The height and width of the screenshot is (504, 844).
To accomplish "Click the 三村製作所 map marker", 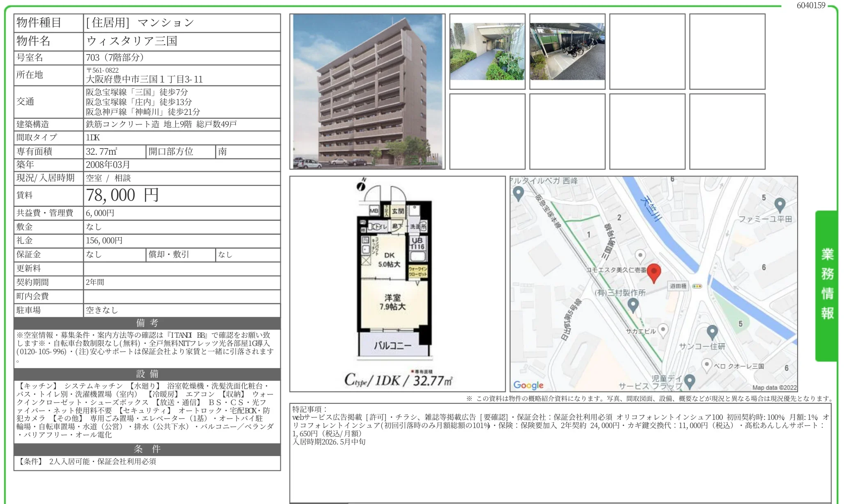I will coord(633,305).
